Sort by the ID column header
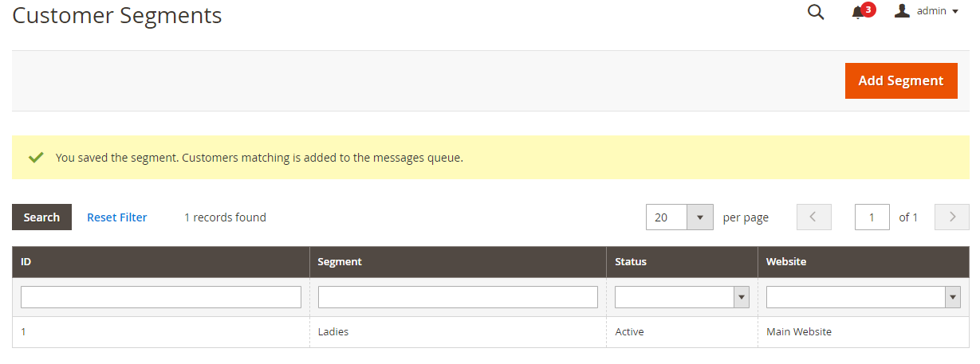 pyautogui.click(x=161, y=261)
